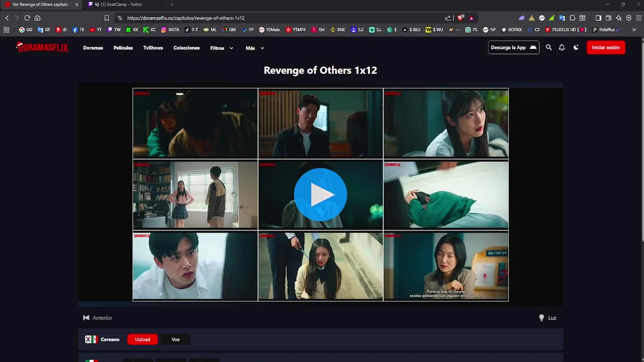Screen dimensions: 644x362
Task: Open the BOTRIX bookmark
Action: (x=512, y=30)
